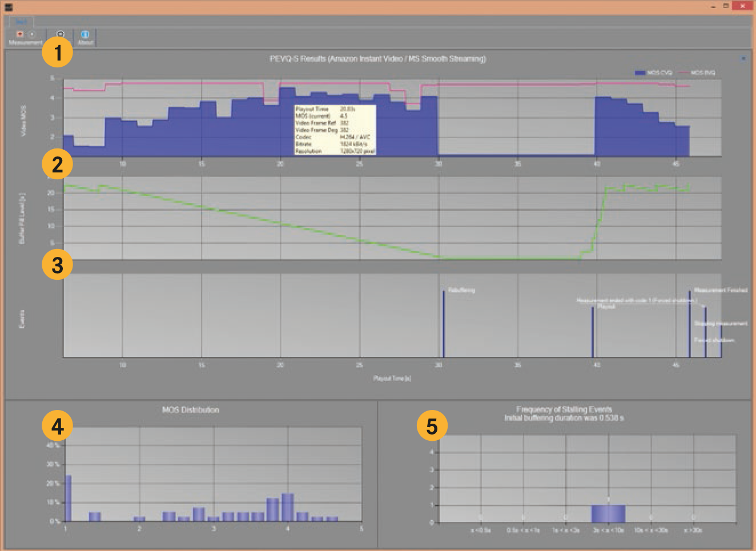Viewport: 756px width, 551px height.
Task: Open the About info icon
Action: click(85, 34)
